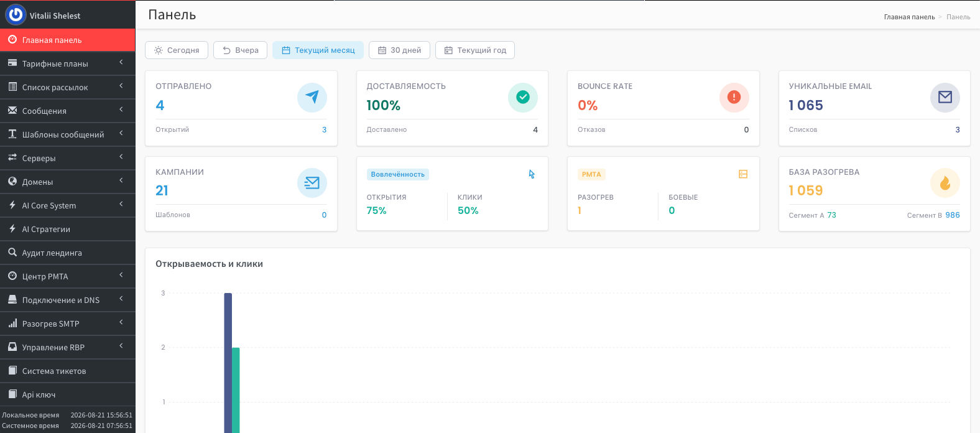
Task: Click the Сегмент A value 73
Action: [831, 215]
